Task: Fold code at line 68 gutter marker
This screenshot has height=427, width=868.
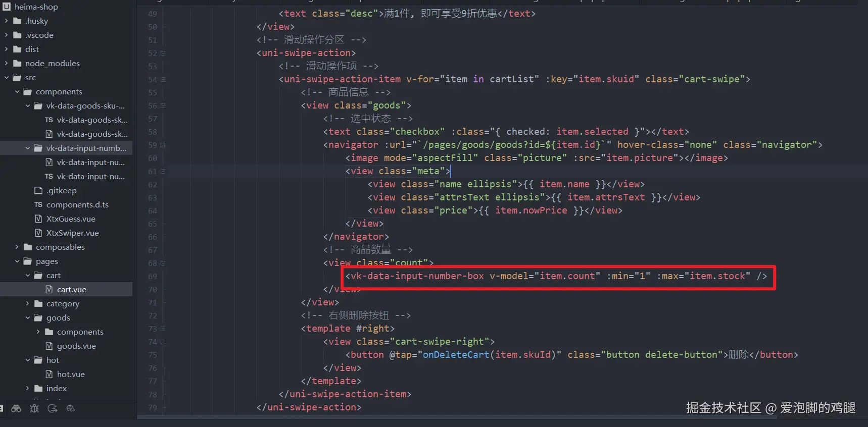Action: tap(163, 263)
